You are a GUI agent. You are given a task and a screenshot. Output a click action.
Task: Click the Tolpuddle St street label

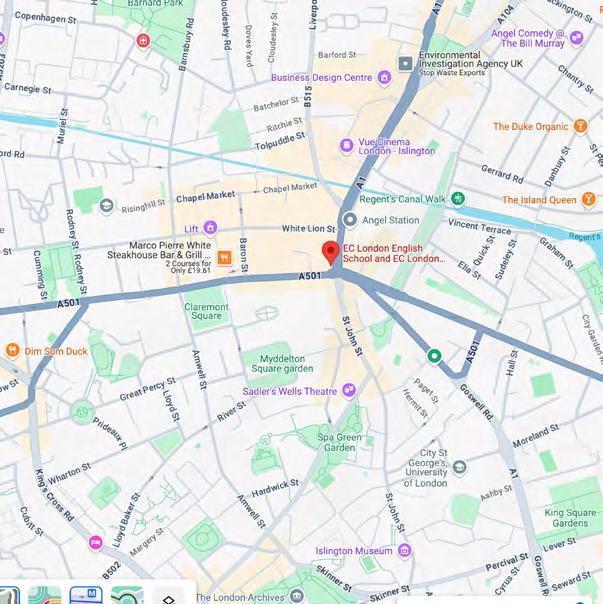click(x=280, y=141)
